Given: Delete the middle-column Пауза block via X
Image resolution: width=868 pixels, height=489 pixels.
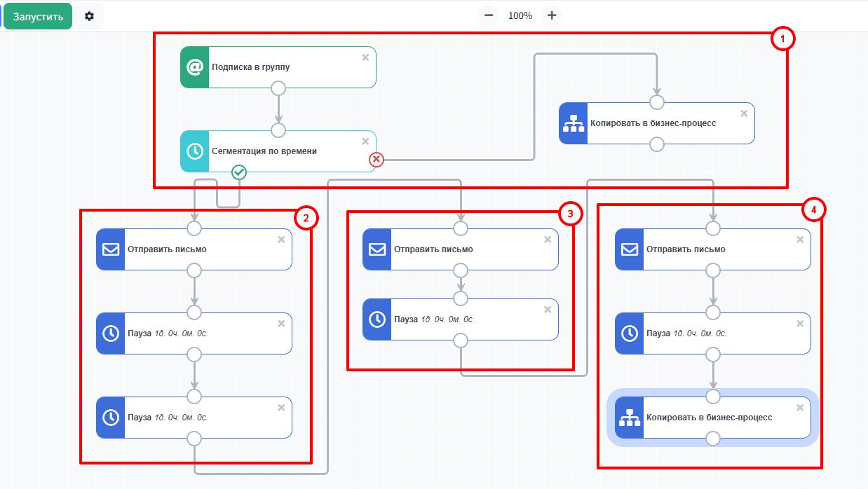Looking at the screenshot, I should 548,310.
